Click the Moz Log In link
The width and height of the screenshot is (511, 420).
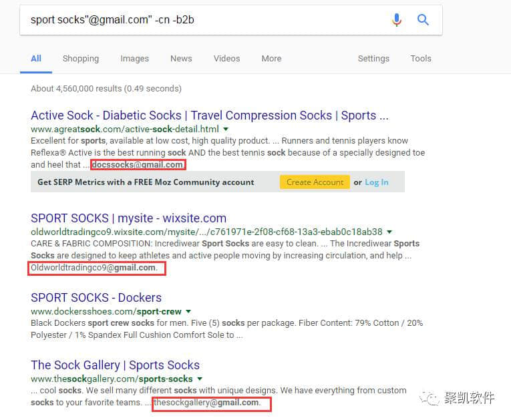pos(377,182)
